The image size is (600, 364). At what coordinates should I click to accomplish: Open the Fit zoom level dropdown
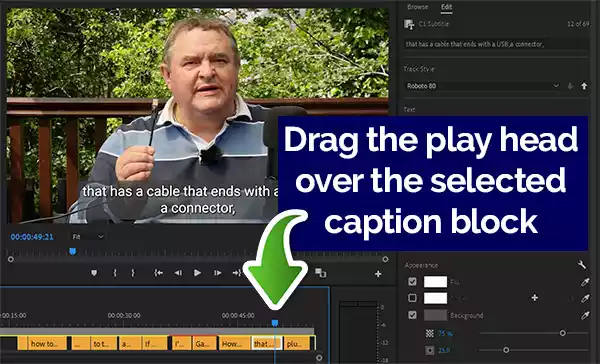[x=87, y=237]
